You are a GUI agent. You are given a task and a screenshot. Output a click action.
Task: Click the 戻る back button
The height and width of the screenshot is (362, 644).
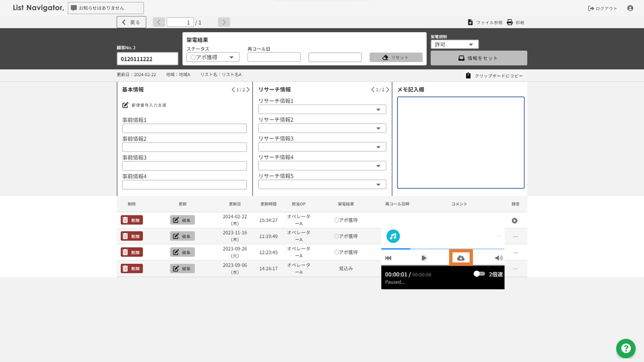[x=131, y=22]
